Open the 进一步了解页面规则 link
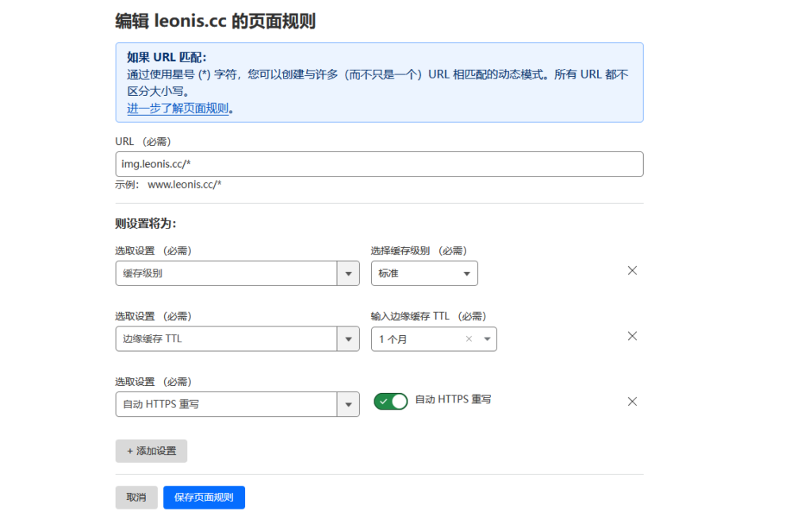This screenshot has width=812, height=519. click(x=178, y=109)
